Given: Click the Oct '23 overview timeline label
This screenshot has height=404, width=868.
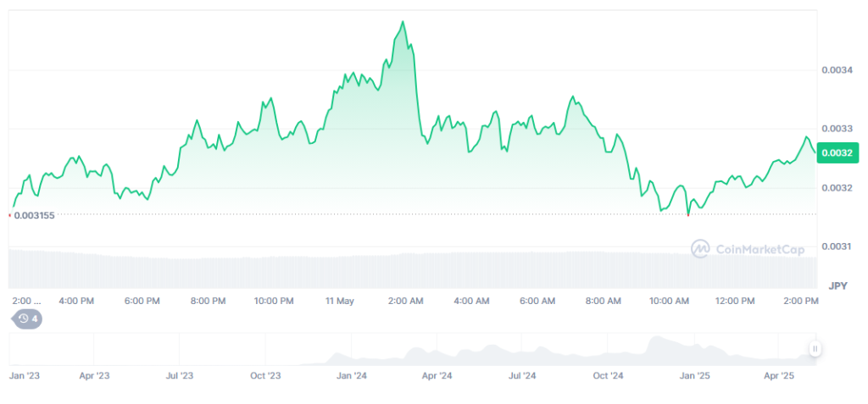Looking at the screenshot, I should (265, 375).
